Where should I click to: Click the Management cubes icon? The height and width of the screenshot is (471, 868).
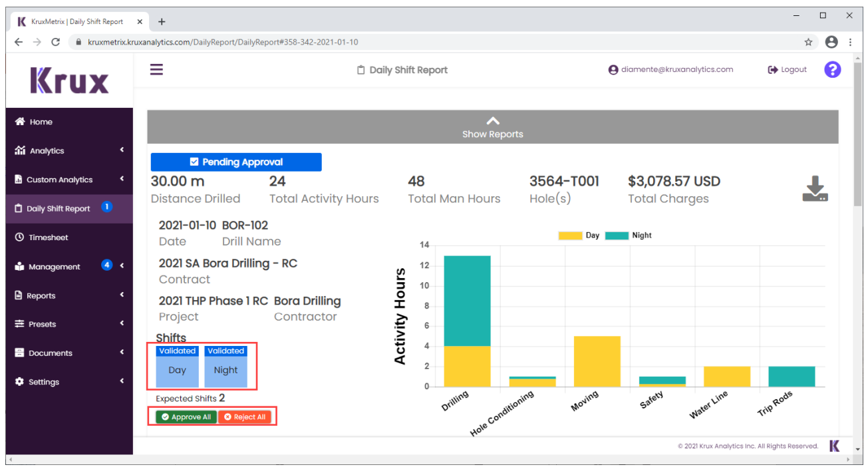[x=19, y=266]
